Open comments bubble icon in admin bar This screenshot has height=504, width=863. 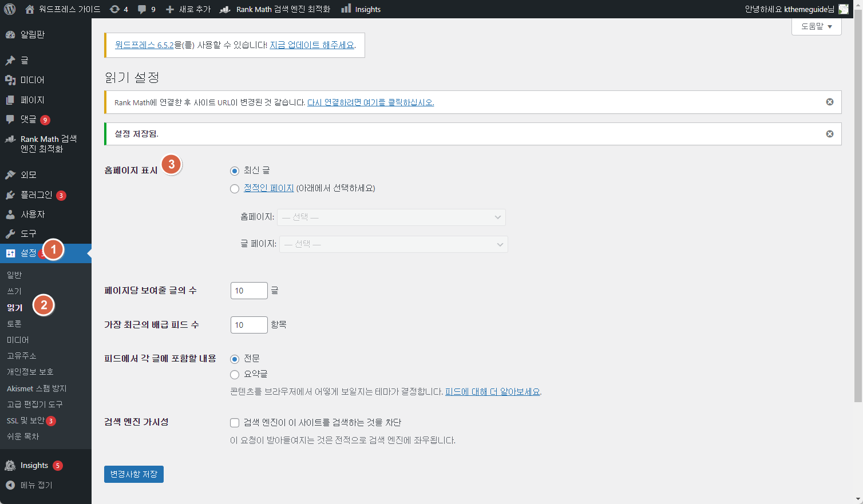coord(142,9)
